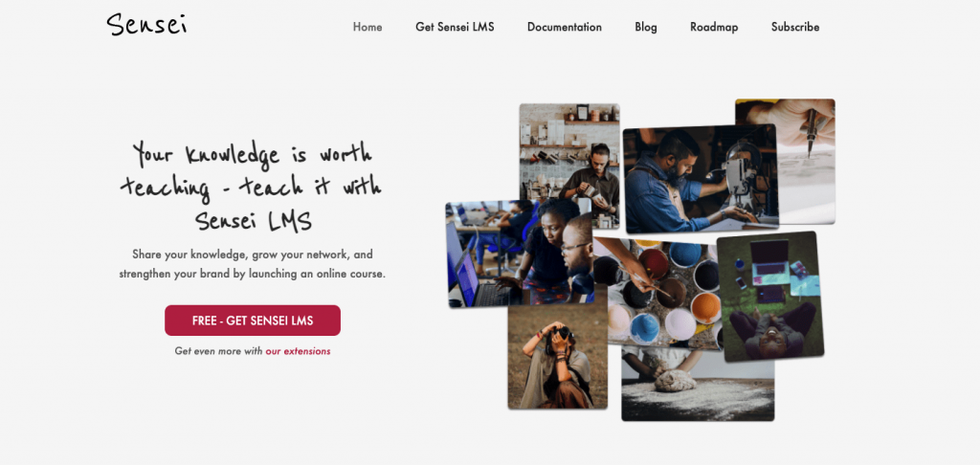This screenshot has width=980, height=465.
Task: Click the Sensei handwritten logo
Action: tap(146, 24)
